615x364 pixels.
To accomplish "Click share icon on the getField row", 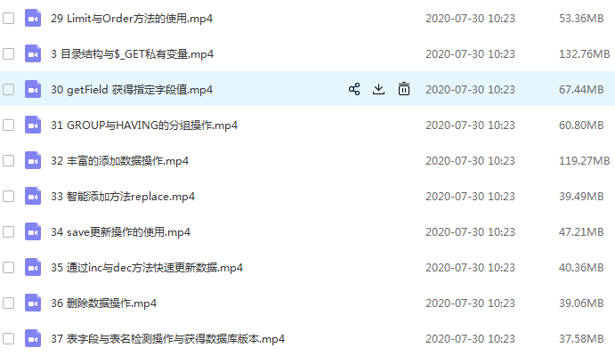I will [x=354, y=89].
